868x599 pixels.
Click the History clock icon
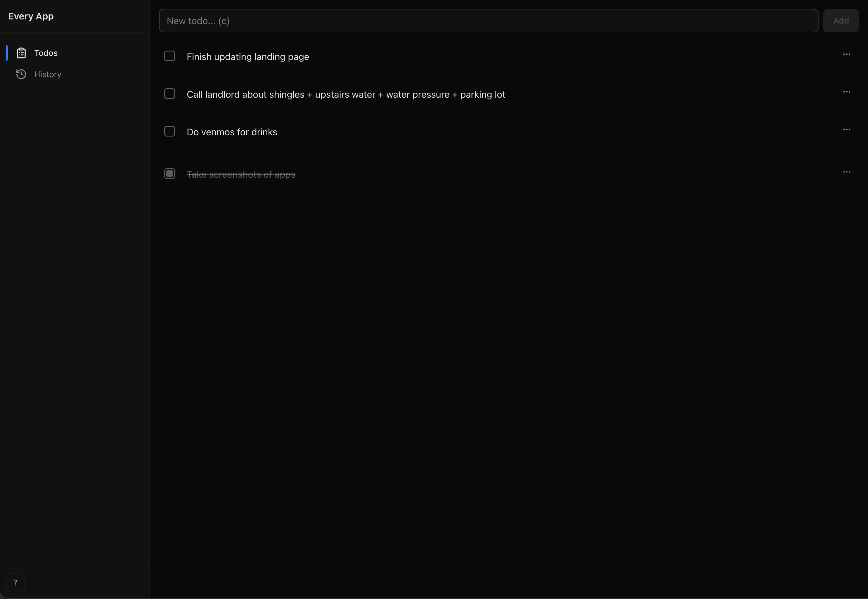point(21,74)
